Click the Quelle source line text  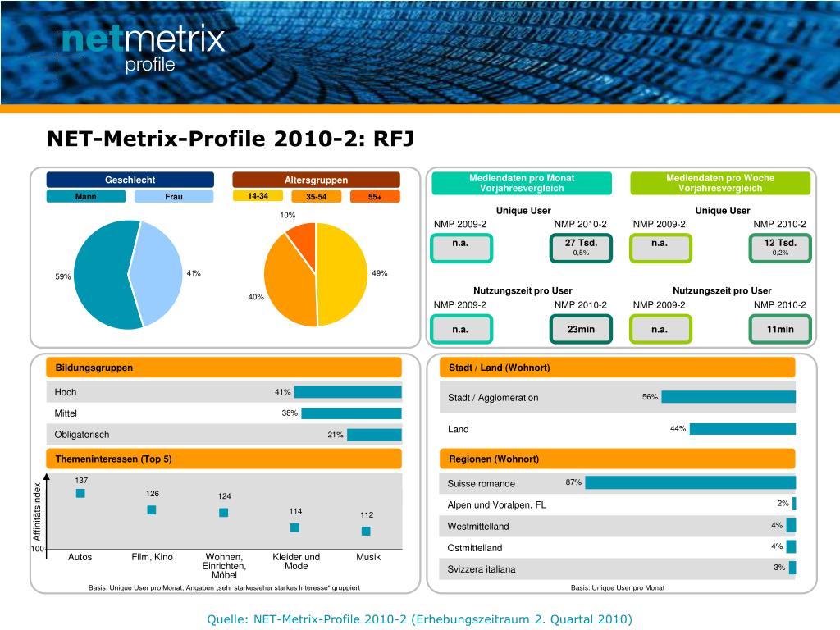pyautogui.click(x=419, y=619)
